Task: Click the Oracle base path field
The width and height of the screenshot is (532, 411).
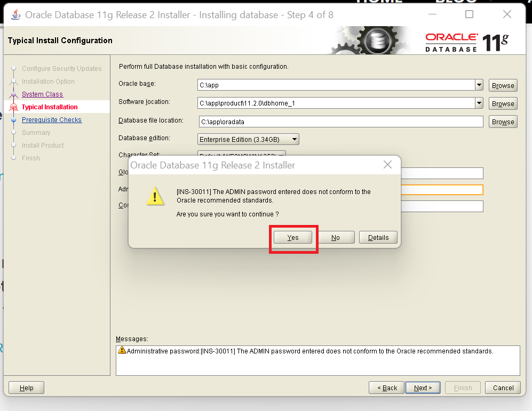Action: coord(336,85)
